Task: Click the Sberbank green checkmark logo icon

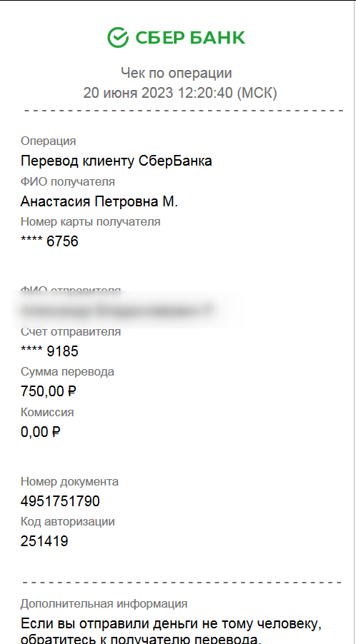Action: (x=118, y=38)
